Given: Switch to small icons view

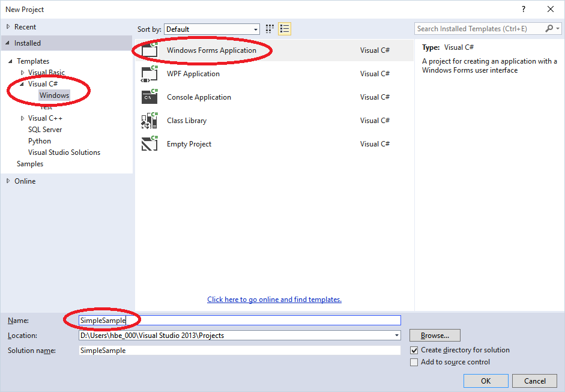Looking at the screenshot, I should (x=270, y=29).
